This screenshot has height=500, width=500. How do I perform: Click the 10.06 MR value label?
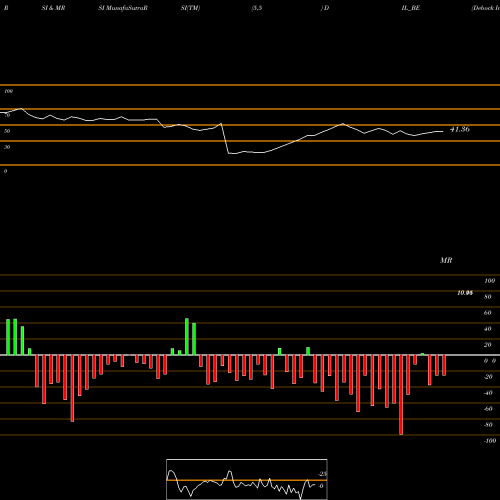coord(465,293)
